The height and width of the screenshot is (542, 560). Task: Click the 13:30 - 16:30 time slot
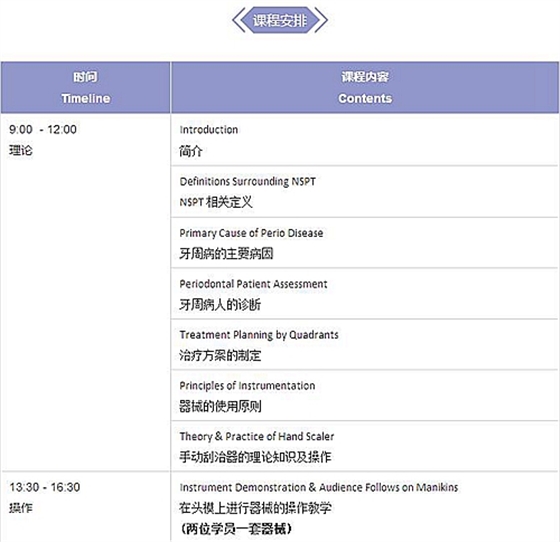pos(45,487)
